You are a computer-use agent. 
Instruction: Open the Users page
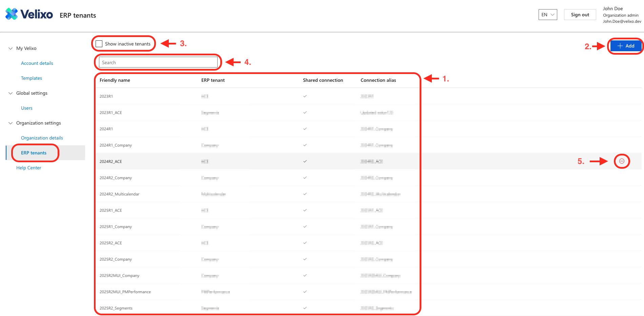click(27, 108)
